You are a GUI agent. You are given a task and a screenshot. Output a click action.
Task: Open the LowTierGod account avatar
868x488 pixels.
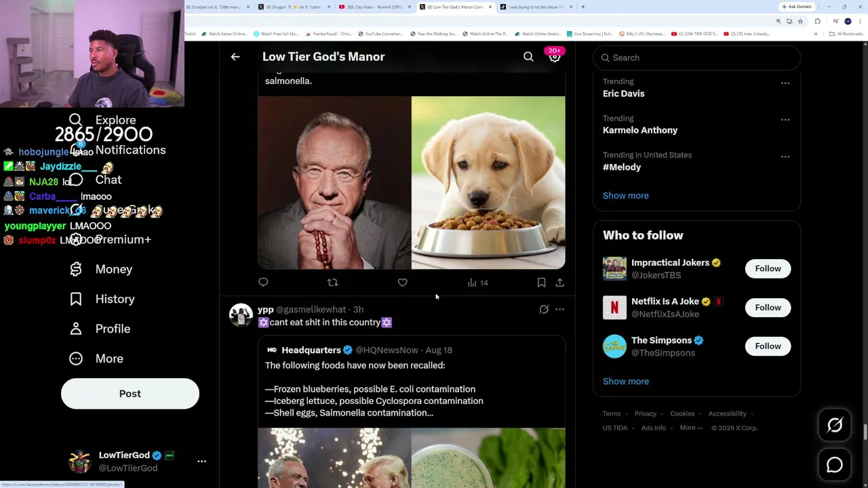pyautogui.click(x=80, y=461)
